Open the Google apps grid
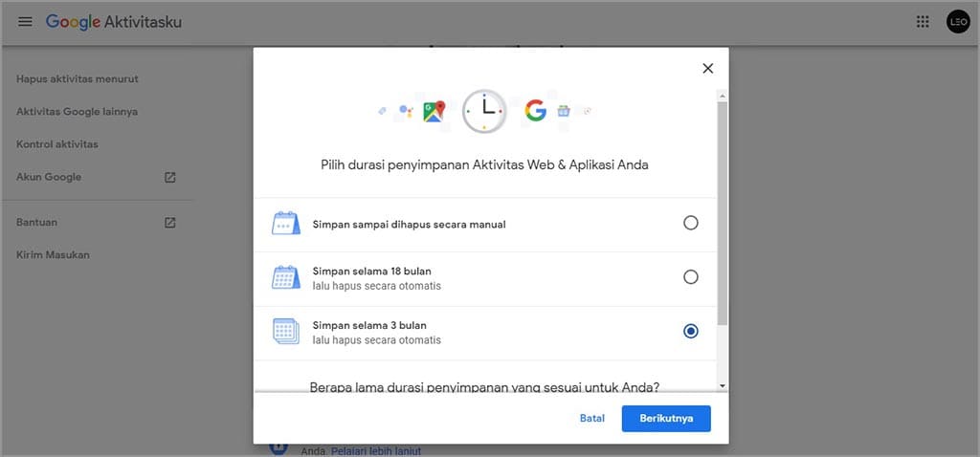 (x=923, y=22)
